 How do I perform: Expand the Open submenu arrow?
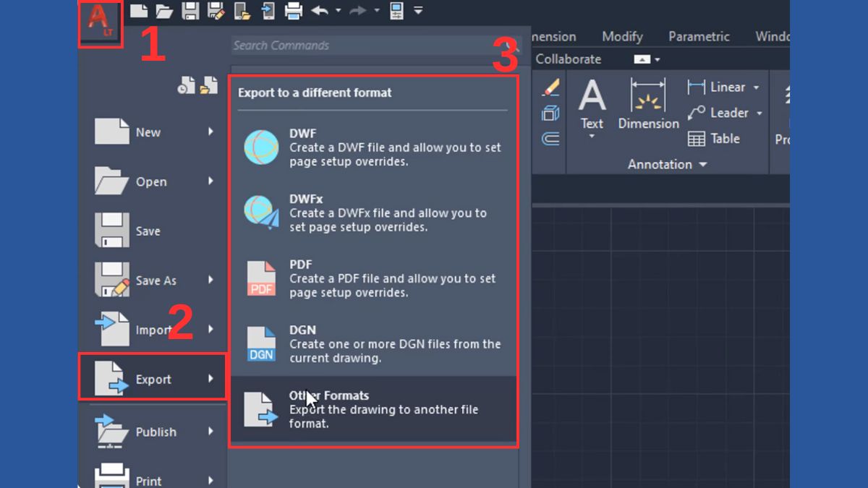point(210,181)
